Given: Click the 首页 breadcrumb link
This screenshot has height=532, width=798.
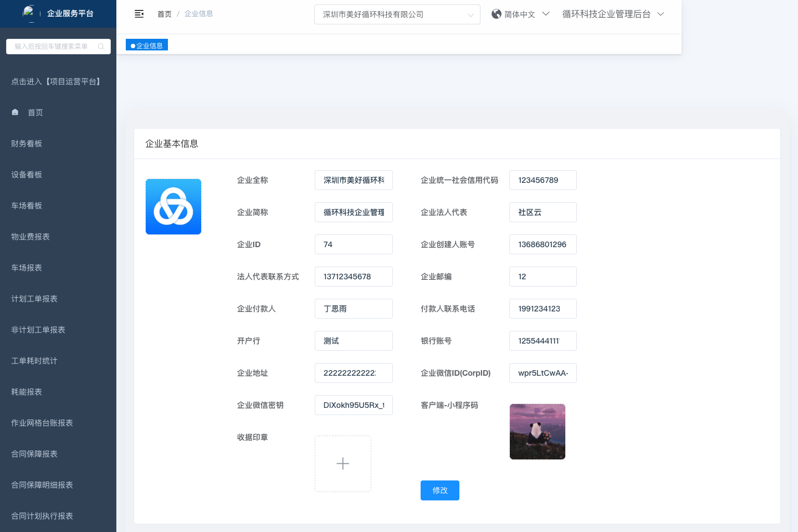Looking at the screenshot, I should point(165,14).
